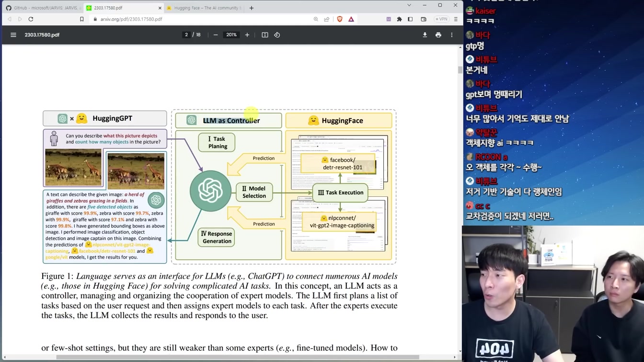
Task: Click the page number field
Action: (186, 35)
